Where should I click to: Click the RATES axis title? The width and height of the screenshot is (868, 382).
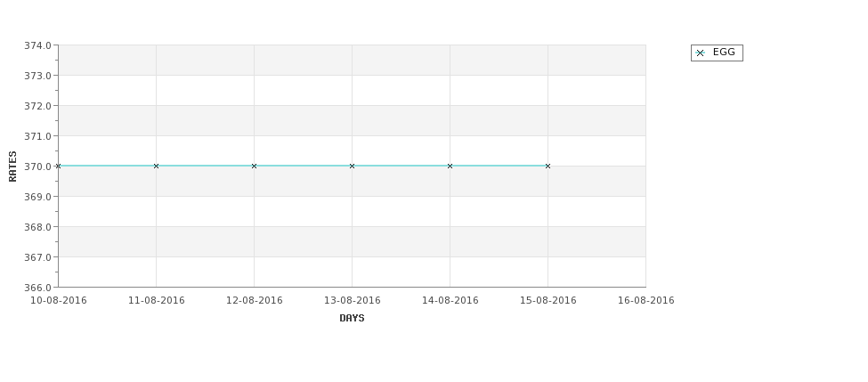point(12,167)
